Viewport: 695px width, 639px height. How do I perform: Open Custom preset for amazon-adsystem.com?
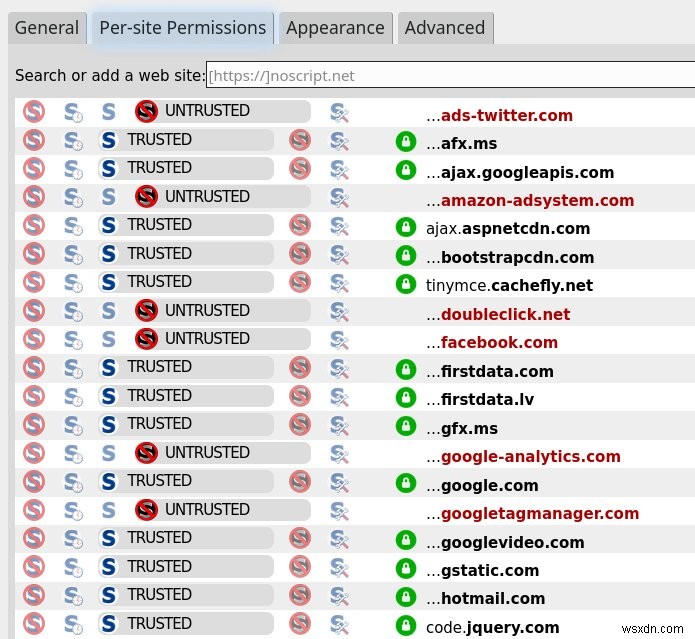tap(339, 198)
